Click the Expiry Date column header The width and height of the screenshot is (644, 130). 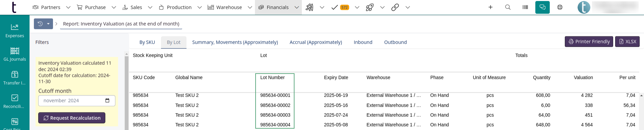tap(336, 78)
